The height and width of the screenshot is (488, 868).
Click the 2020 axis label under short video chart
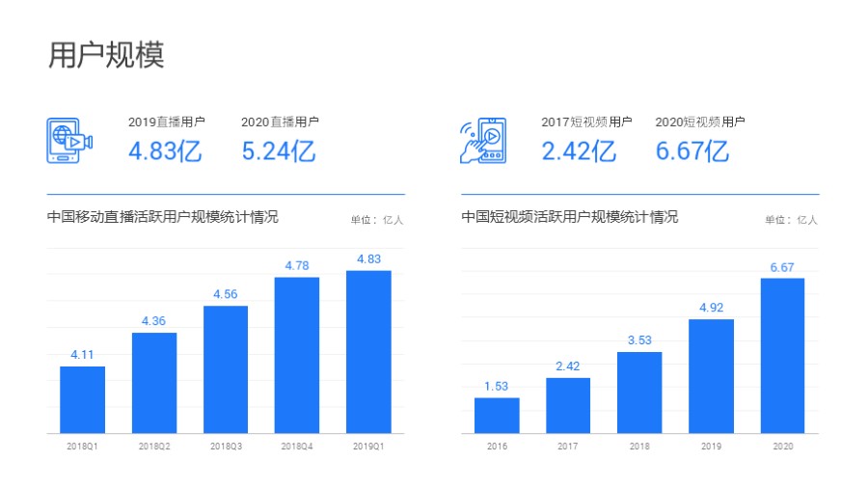pyautogui.click(x=783, y=446)
